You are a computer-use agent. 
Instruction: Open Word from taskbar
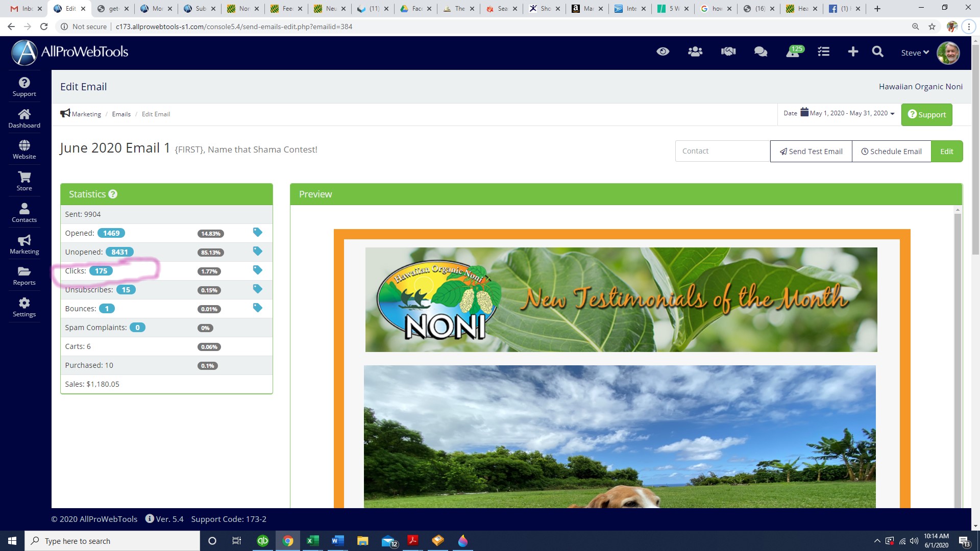(337, 541)
